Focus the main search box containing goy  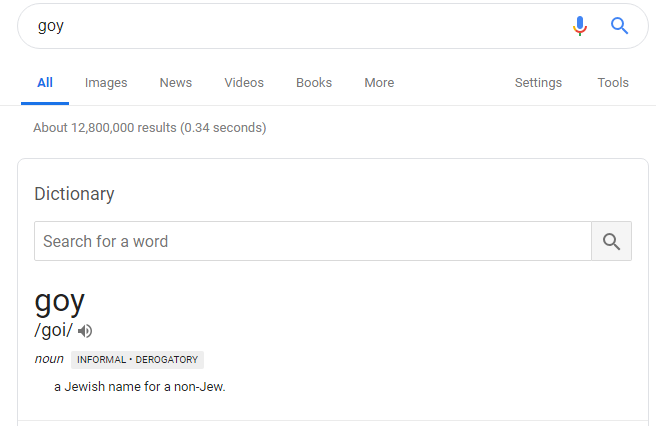pos(293,26)
